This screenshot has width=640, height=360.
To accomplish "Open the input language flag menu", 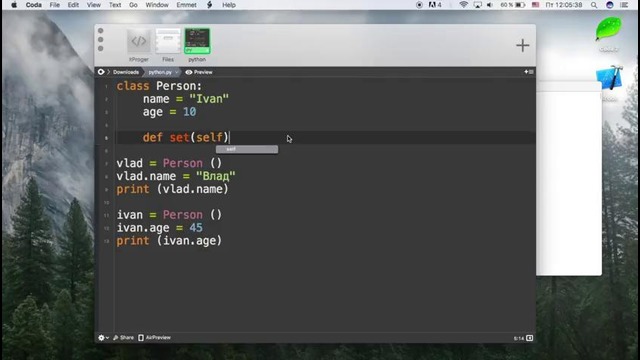I will [535, 5].
